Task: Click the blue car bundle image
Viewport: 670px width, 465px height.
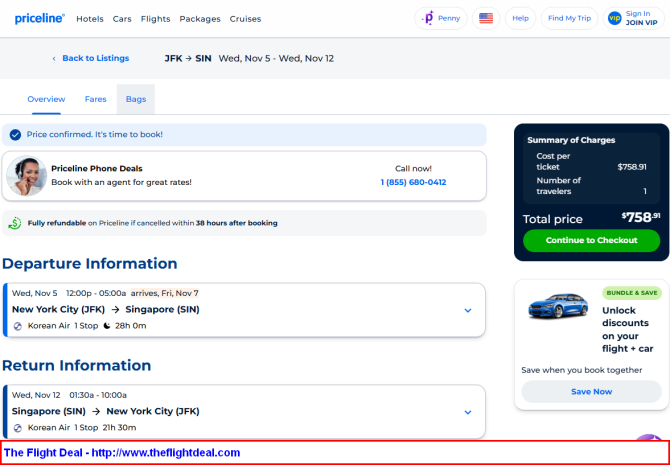Action: click(x=557, y=305)
